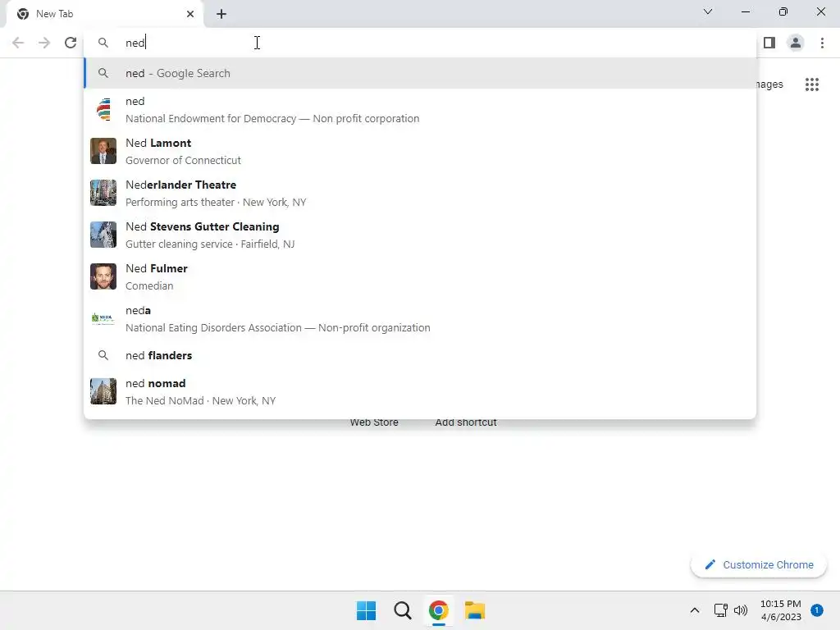Click Ned Stevens Gutter Cleaning thumbnail

(103, 235)
